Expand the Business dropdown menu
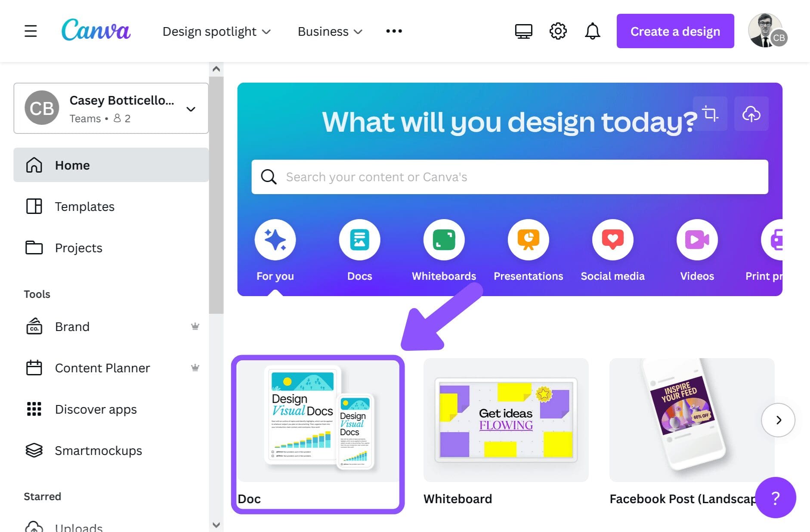Viewport: 810px width, 532px height. [330, 31]
